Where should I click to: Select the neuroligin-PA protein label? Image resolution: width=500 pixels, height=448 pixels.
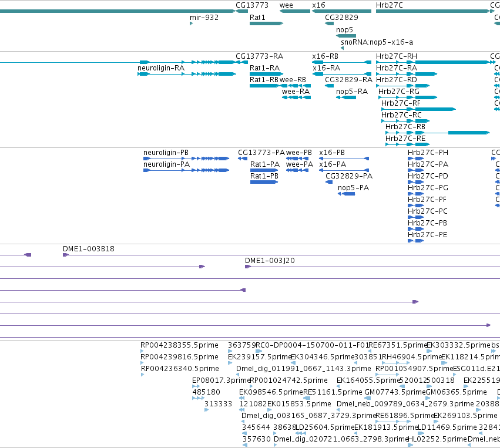[x=166, y=164]
